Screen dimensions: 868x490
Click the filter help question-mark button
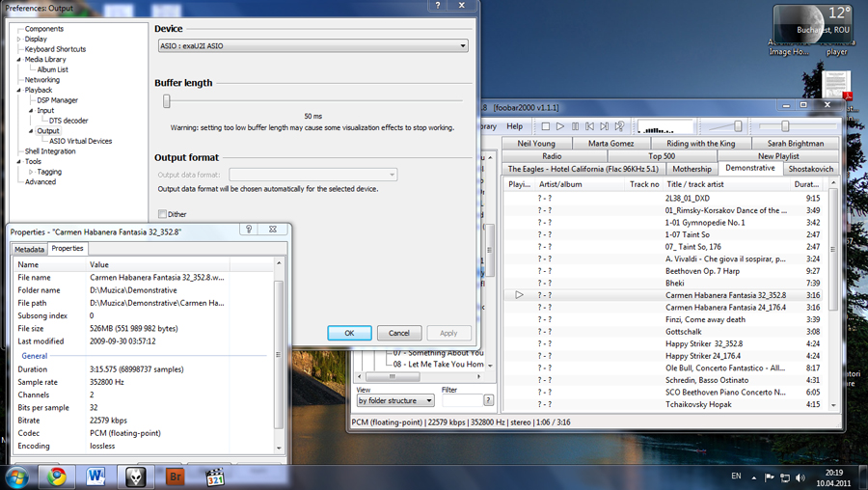(x=488, y=400)
